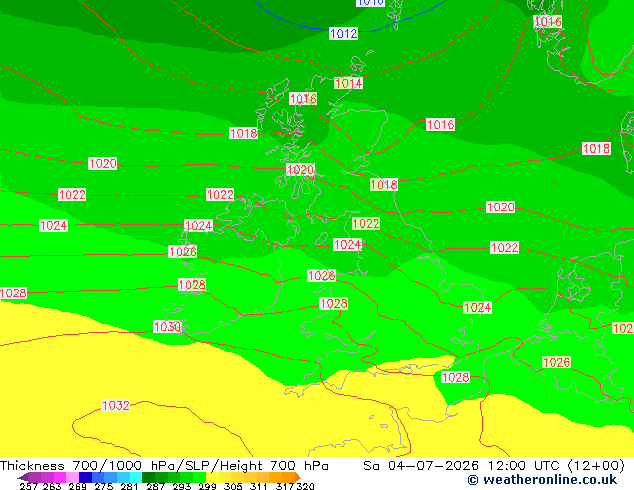The image size is (634, 490).
Task: Click the legend value 299
Action: 207,486
